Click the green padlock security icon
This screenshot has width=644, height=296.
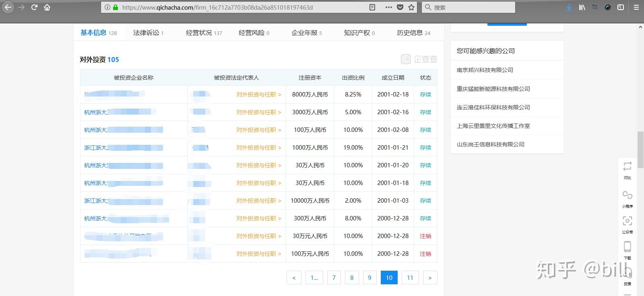pyautogui.click(x=116, y=7)
